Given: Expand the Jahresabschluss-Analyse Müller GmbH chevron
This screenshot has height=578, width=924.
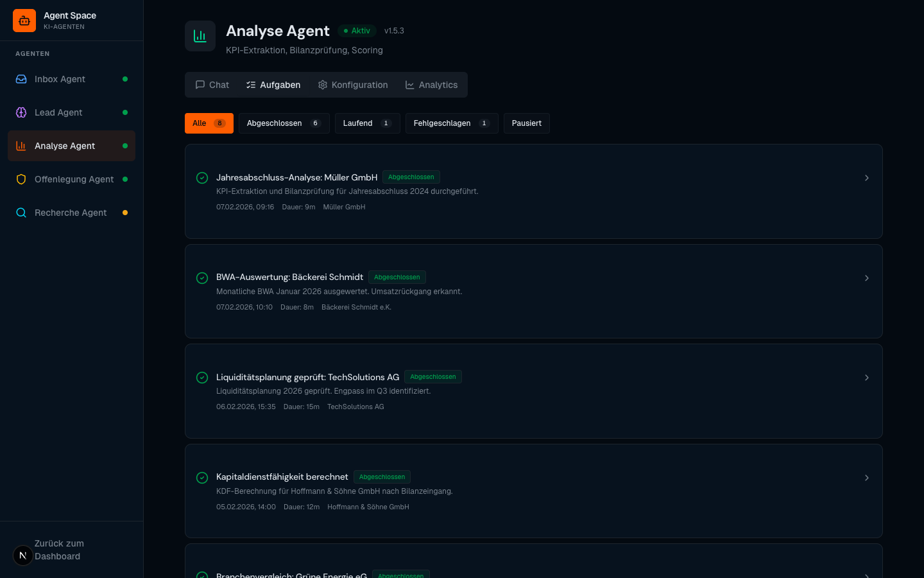Looking at the screenshot, I should click(x=866, y=178).
